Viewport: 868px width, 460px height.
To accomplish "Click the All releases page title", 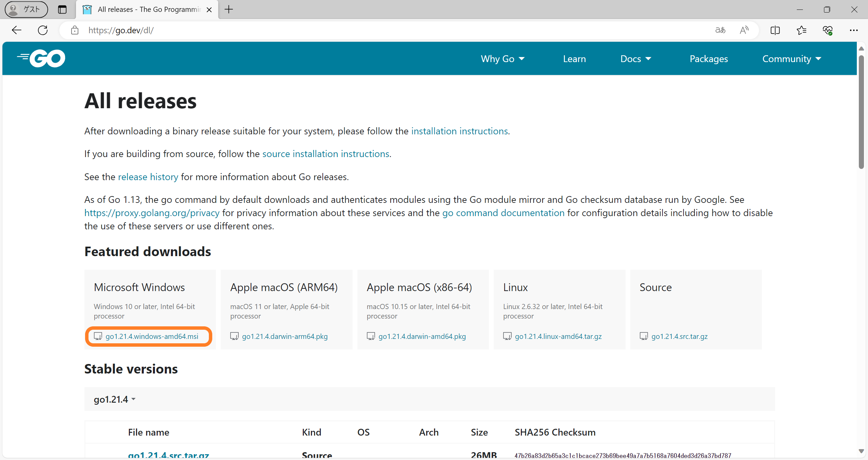I will [x=140, y=101].
